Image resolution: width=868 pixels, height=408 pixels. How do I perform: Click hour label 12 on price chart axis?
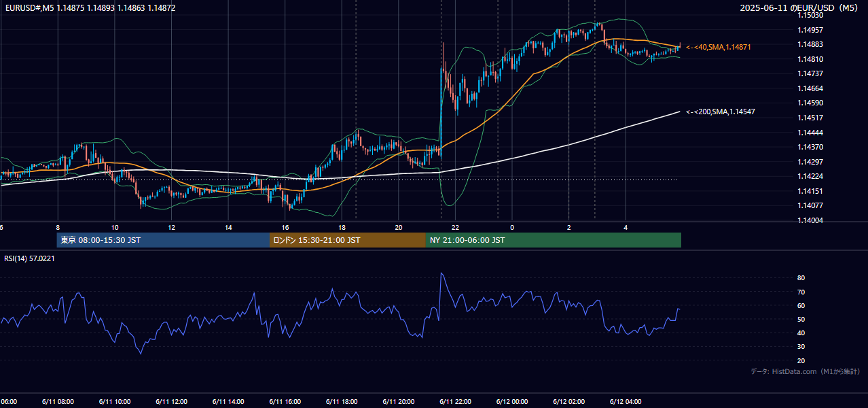(x=172, y=227)
